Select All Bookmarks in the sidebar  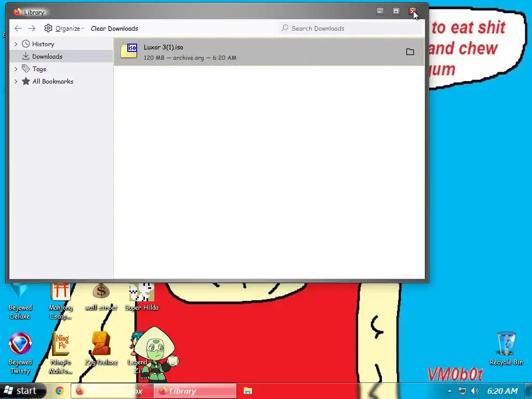click(x=52, y=82)
